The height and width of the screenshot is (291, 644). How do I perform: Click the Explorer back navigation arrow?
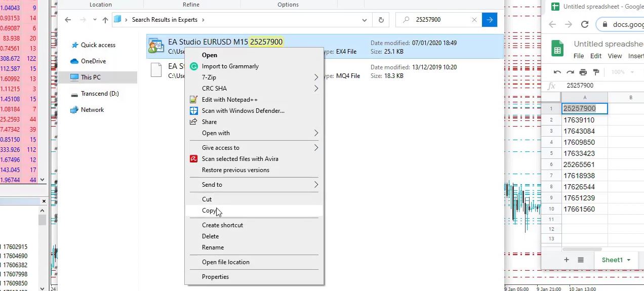pyautogui.click(x=68, y=20)
